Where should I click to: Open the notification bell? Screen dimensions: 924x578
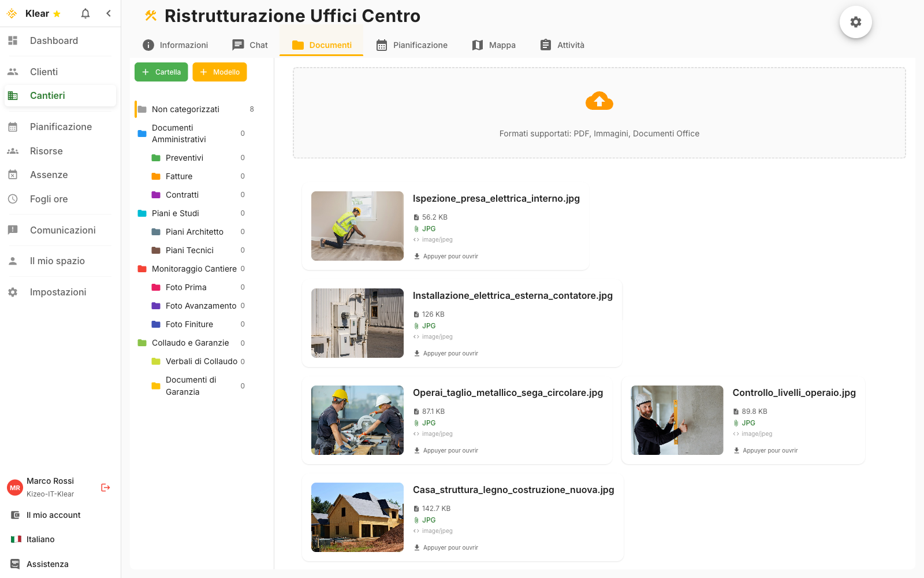85,13
